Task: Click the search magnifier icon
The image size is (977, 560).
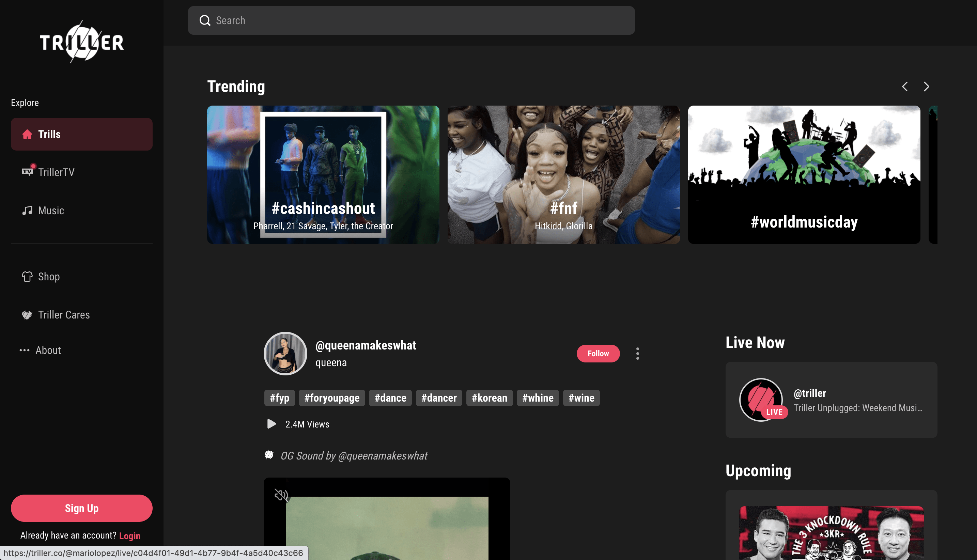Action: point(205,20)
